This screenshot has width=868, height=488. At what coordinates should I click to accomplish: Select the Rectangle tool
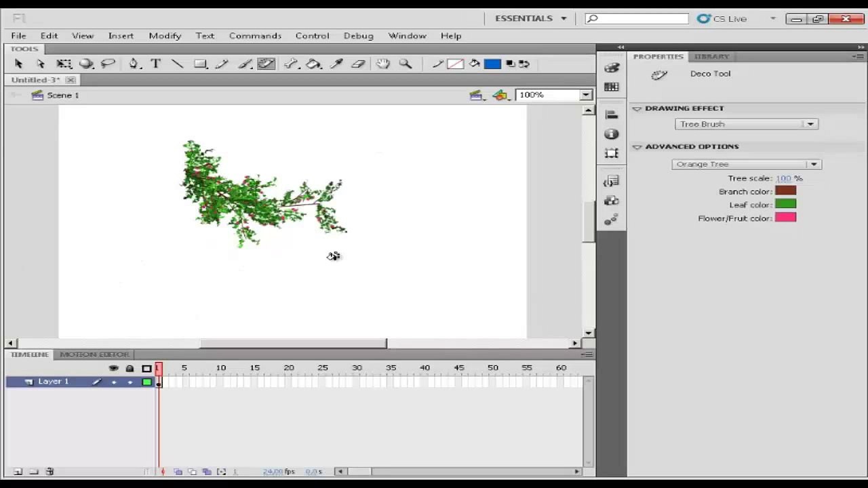point(200,64)
